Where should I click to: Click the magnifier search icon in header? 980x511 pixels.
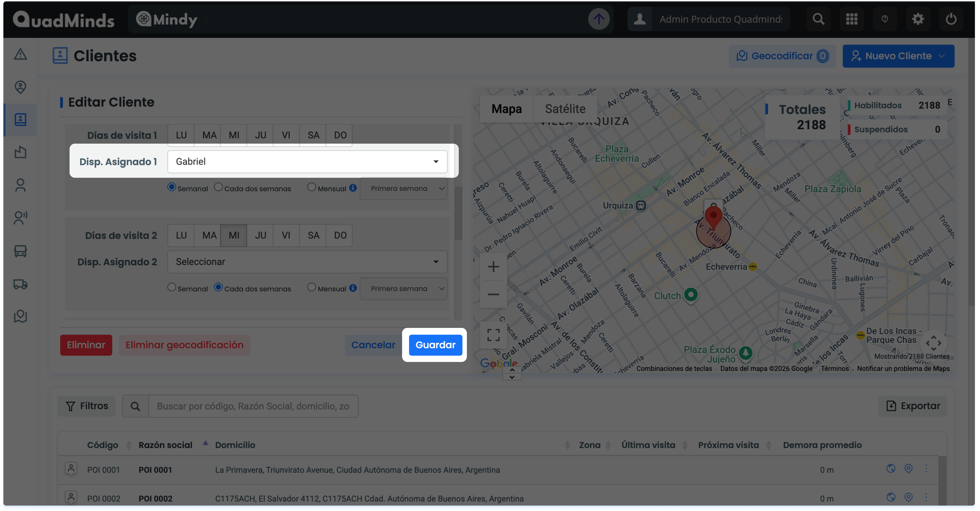coord(818,19)
